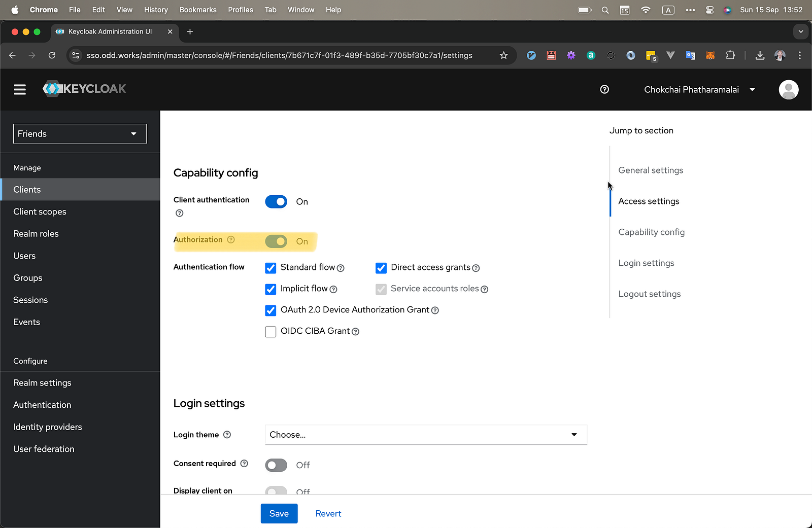Show help for Service accounts roles

[485, 290]
